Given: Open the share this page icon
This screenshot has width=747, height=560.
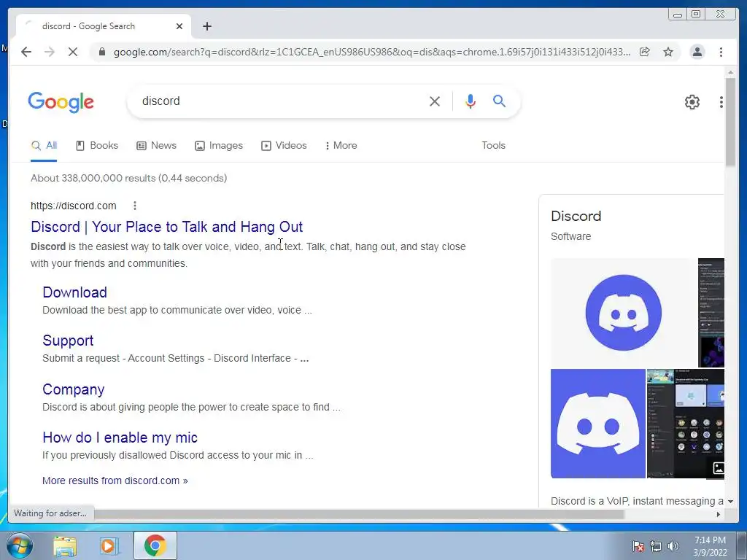Looking at the screenshot, I should 645,52.
